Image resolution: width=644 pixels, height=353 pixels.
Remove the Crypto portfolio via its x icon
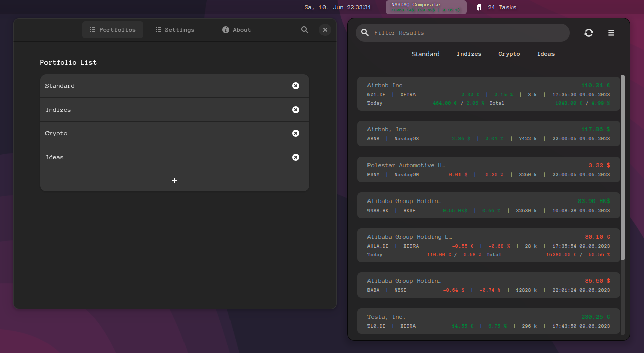(x=296, y=133)
